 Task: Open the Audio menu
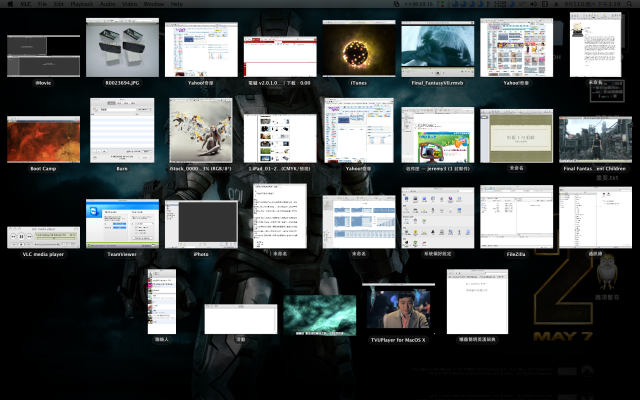(107, 4)
